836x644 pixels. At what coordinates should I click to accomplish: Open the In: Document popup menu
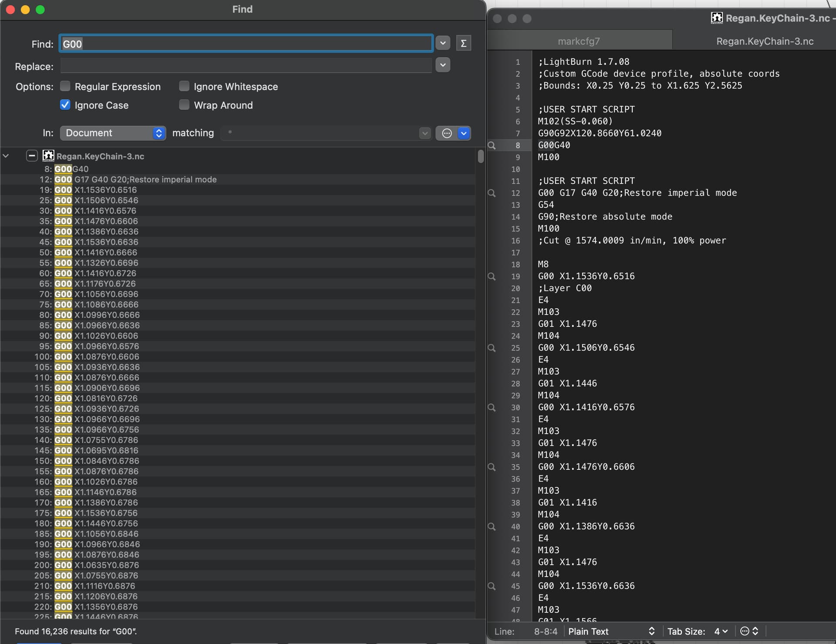click(x=113, y=133)
